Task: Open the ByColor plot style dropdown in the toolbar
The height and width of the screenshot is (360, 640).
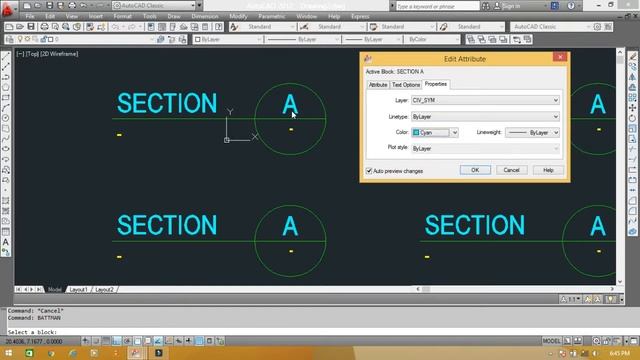Action: [432, 39]
